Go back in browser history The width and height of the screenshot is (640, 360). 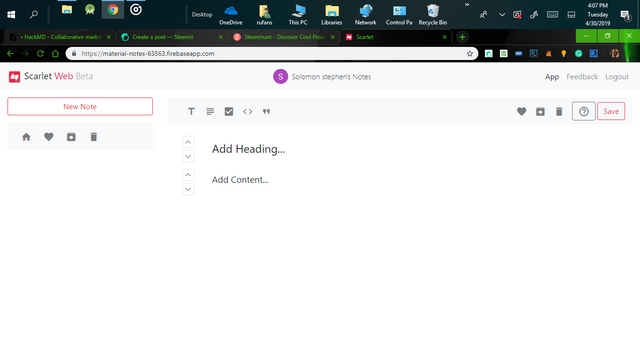[x=10, y=53]
